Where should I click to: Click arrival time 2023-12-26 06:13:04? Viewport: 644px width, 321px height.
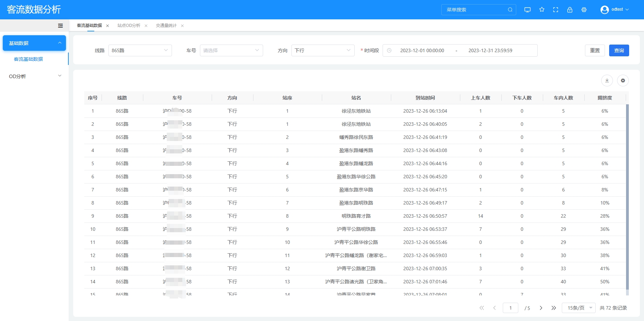click(x=425, y=111)
